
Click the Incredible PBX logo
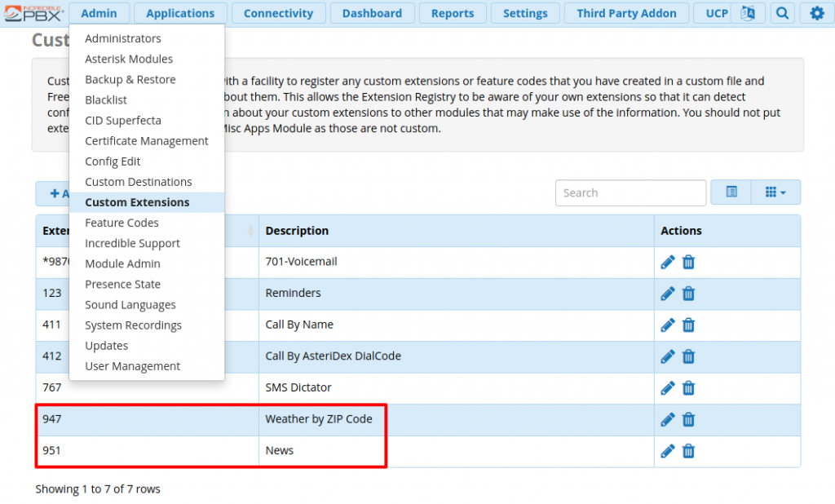[x=34, y=13]
